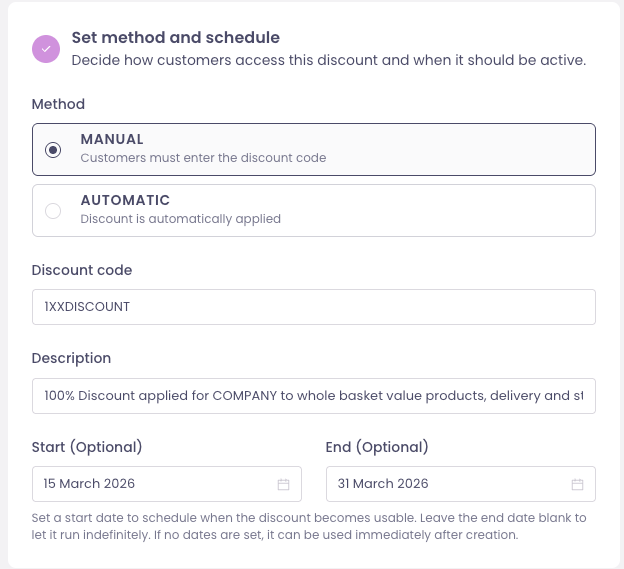Click the "End (Optional)" label

(x=377, y=446)
